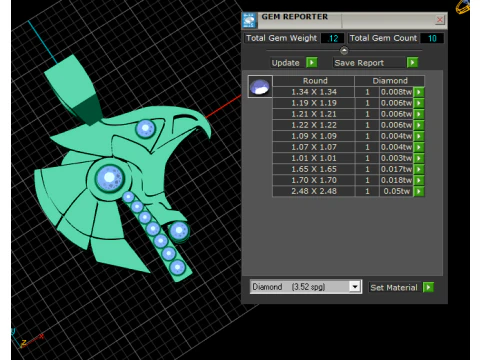This screenshot has width=480, height=360.
Task: Select the round gem shape thumbnail
Action: pos(260,86)
